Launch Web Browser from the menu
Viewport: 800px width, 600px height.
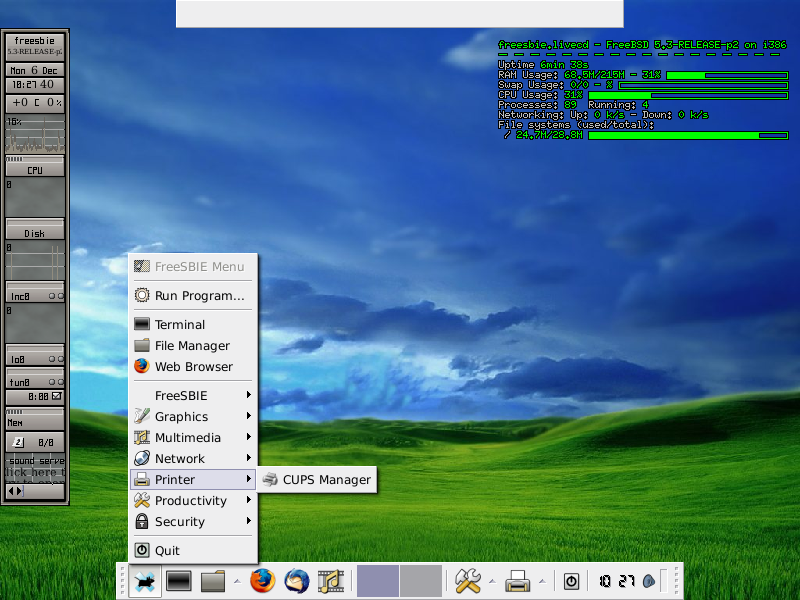click(x=193, y=366)
